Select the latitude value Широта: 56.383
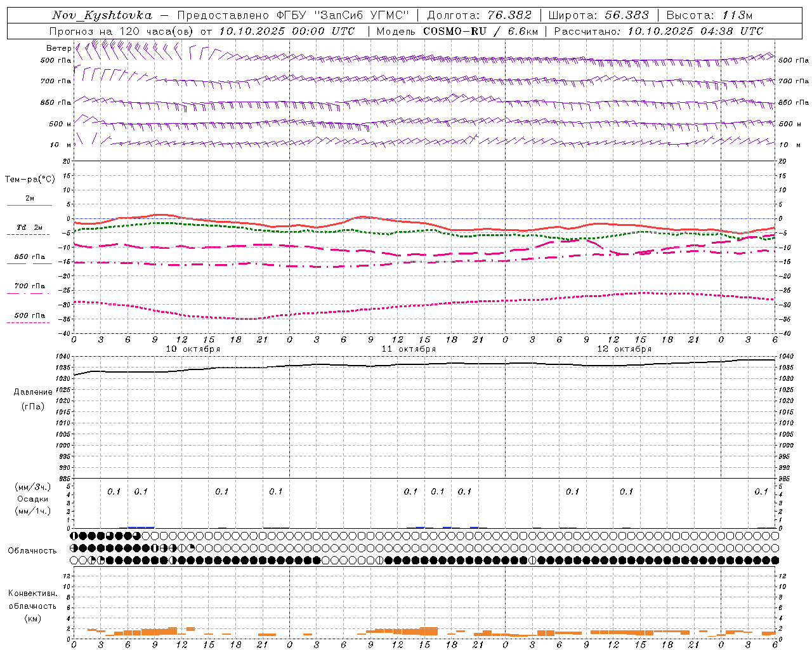The width and height of the screenshot is (812, 650). [598, 15]
